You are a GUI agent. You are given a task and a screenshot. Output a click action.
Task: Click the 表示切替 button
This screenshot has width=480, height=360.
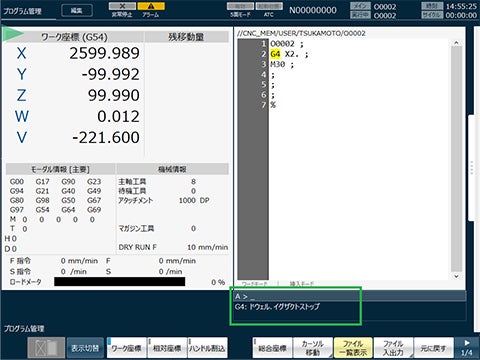click(85, 348)
